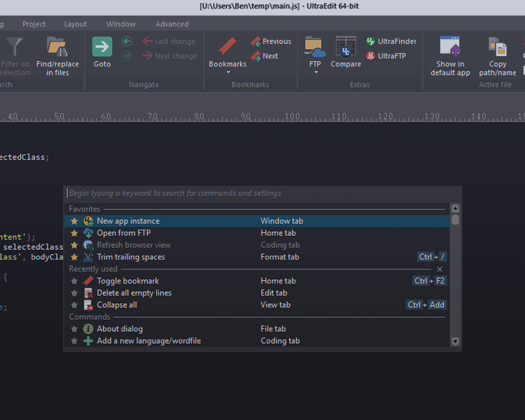Click Show in default app icon
This screenshot has height=420, width=525.
[450, 46]
